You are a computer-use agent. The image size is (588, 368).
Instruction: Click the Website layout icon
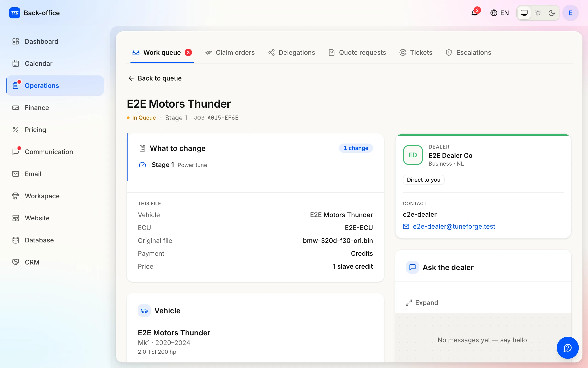(16, 218)
